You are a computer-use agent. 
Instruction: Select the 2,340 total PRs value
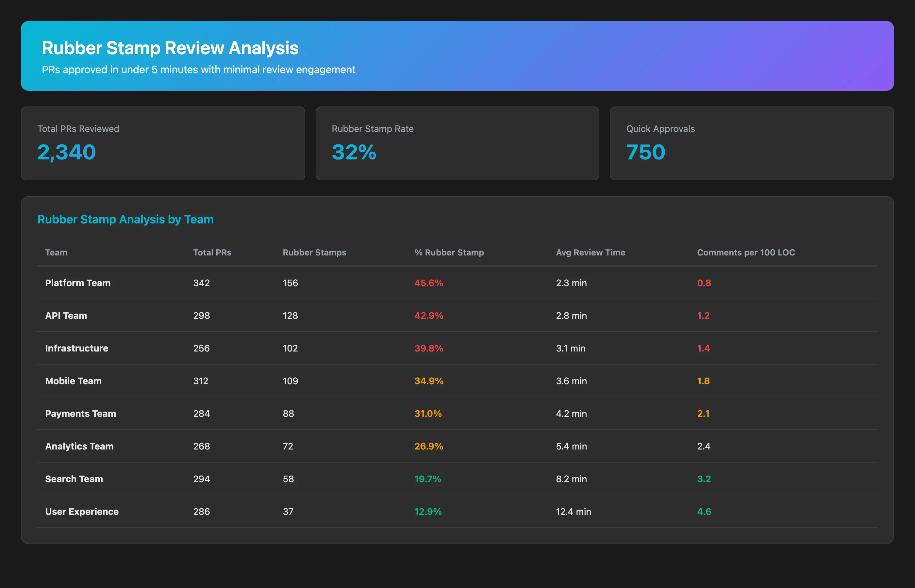(x=66, y=152)
